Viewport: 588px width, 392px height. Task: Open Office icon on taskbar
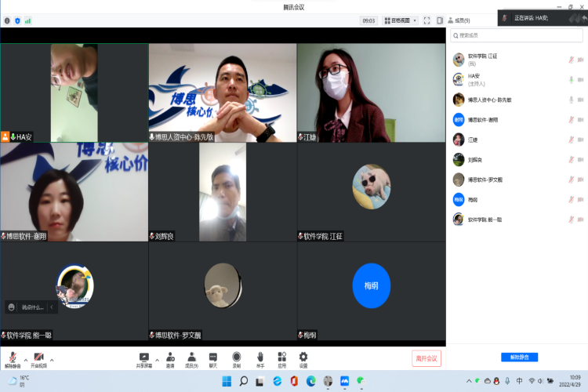(294, 382)
